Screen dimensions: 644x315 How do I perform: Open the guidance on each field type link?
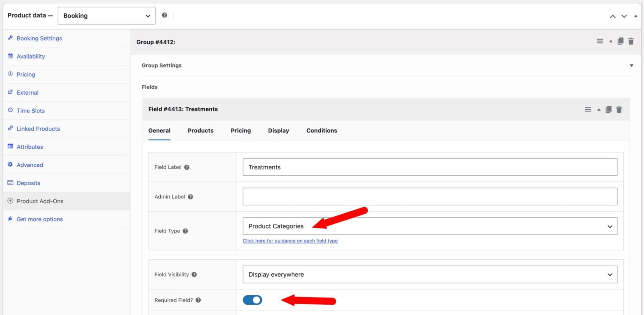click(290, 241)
